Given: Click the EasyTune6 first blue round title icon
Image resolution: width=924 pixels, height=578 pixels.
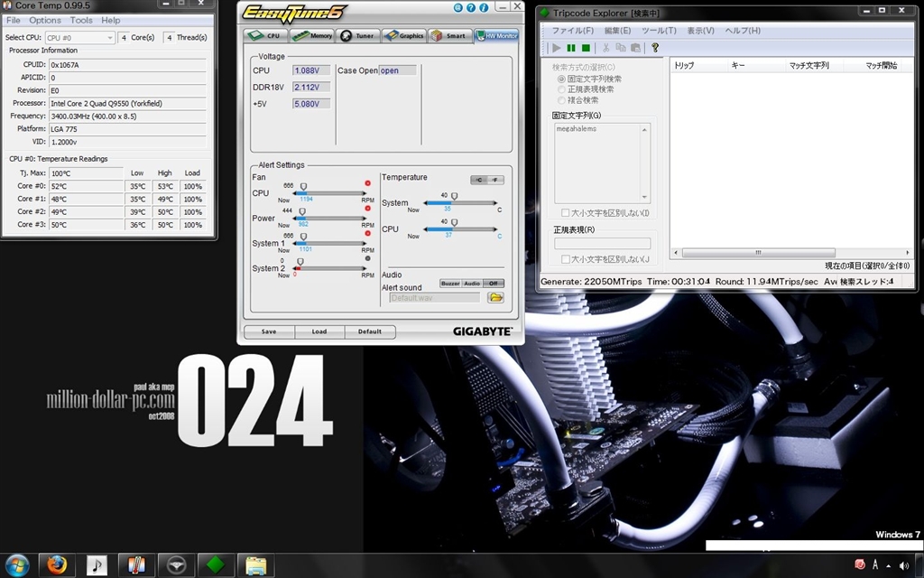Looking at the screenshot, I should point(457,7).
